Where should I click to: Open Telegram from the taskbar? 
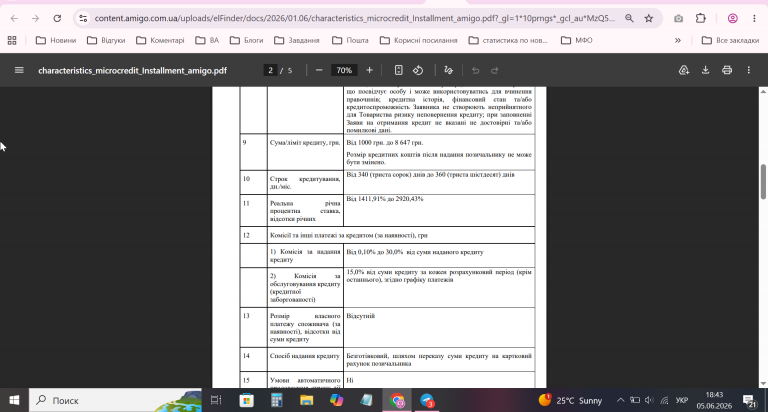pyautogui.click(x=427, y=400)
